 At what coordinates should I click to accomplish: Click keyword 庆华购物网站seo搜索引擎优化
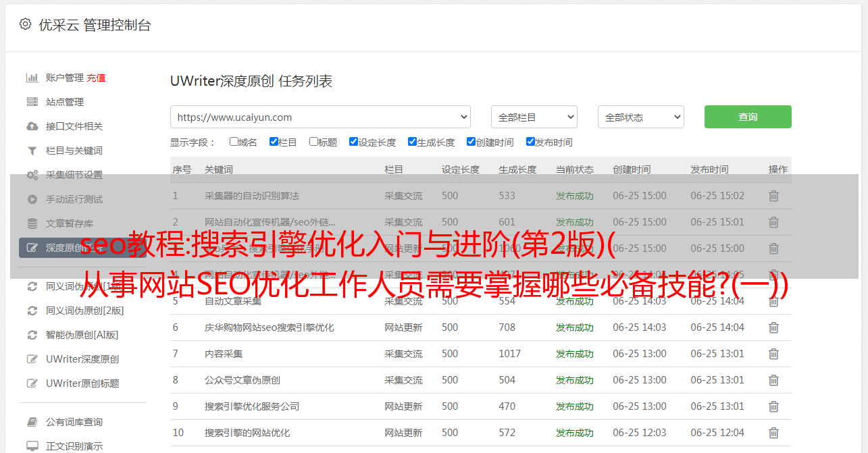point(270,327)
